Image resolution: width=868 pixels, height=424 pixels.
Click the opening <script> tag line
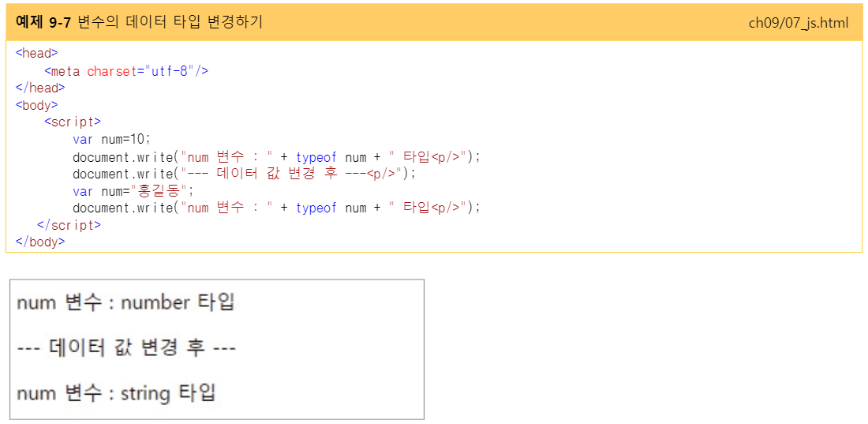pos(73,122)
